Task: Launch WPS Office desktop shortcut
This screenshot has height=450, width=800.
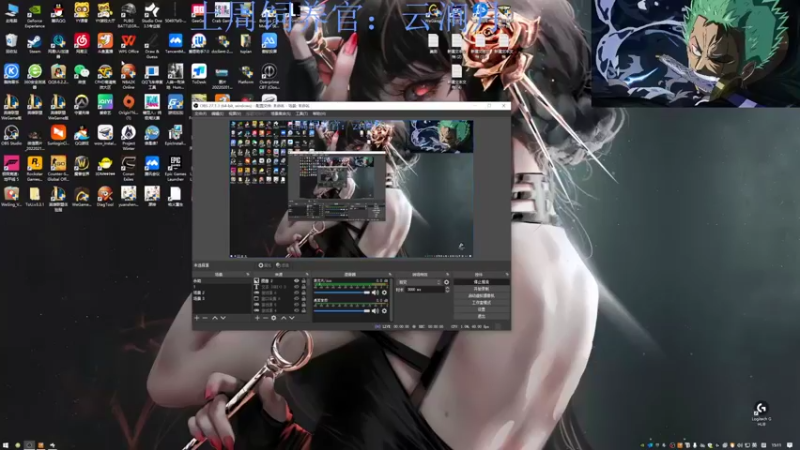Action: [129, 44]
